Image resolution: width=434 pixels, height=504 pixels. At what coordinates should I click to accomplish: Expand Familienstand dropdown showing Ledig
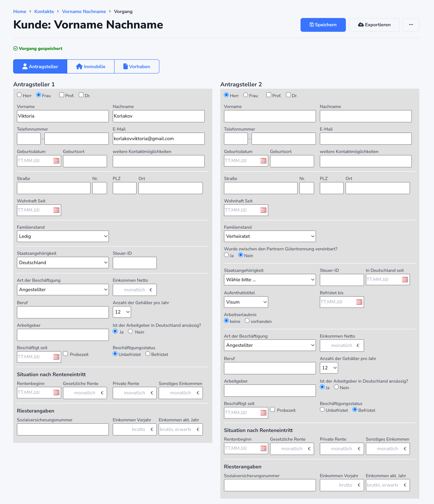click(x=63, y=236)
